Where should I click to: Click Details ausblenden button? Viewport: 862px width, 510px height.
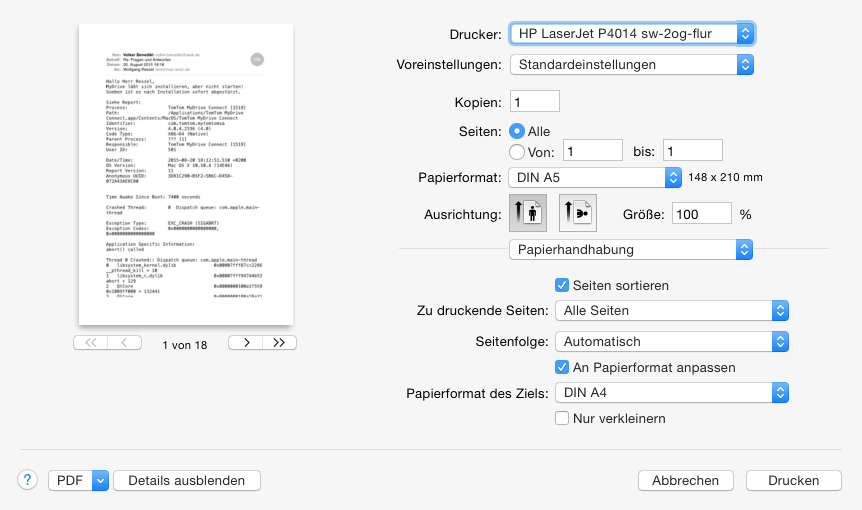186,480
